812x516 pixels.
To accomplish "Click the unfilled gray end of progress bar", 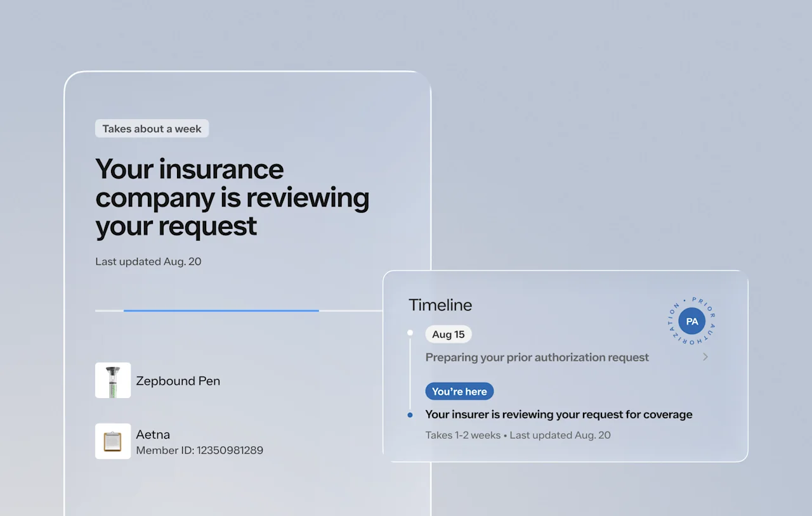I will (350, 311).
